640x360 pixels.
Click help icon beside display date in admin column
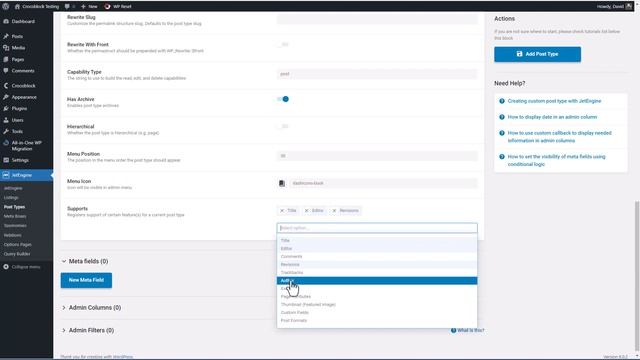[502, 117]
